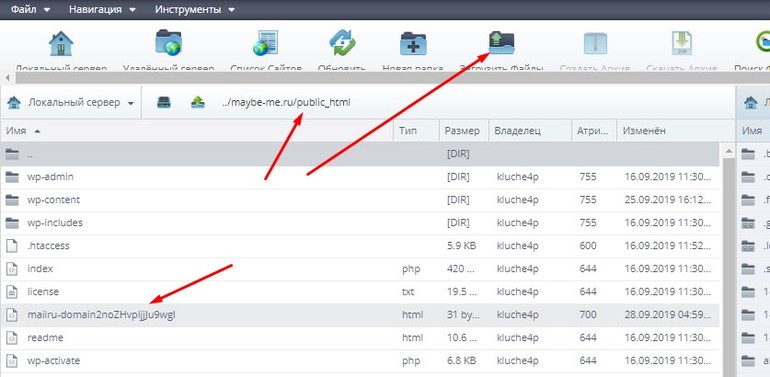Select the mailru-domain2noZHvpIjjJu9wgI file
Viewport: 770px width, 377px height.
pyautogui.click(x=360, y=315)
